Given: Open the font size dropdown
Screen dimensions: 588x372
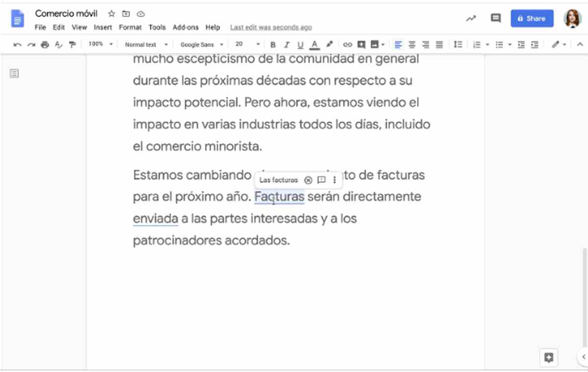Looking at the screenshot, I should pyautogui.click(x=244, y=44).
